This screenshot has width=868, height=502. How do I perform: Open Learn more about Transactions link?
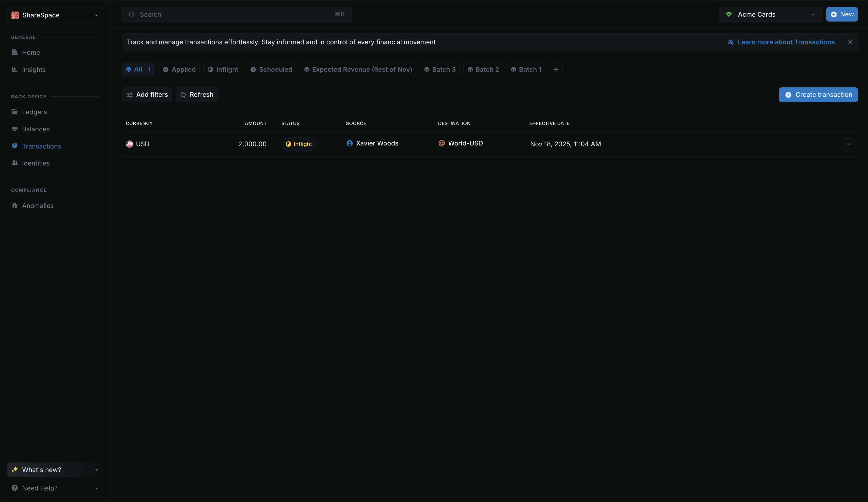pos(787,42)
